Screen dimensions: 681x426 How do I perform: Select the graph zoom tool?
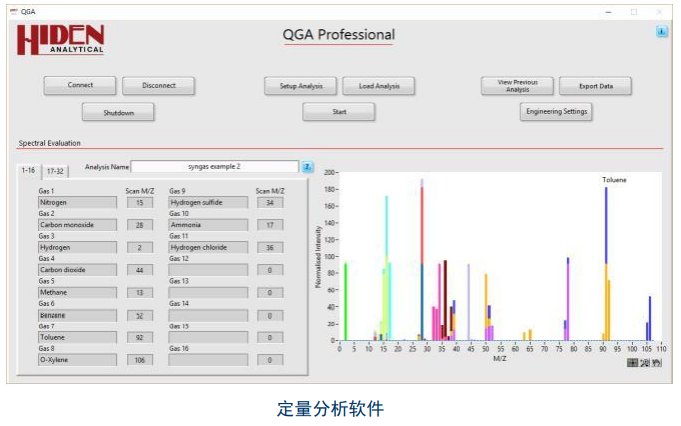click(x=645, y=362)
